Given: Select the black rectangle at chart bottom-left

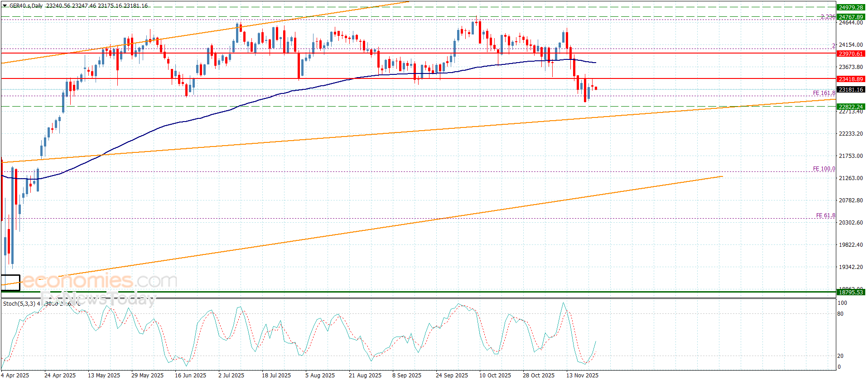Looking at the screenshot, I should click(x=10, y=282).
